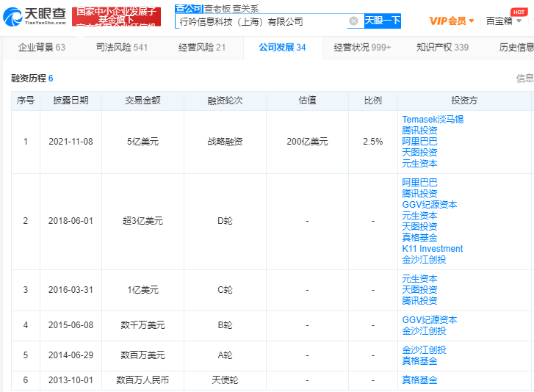This screenshot has width=534, height=392.
Task: Open the 经营风险 21 tab
Action: pos(201,47)
